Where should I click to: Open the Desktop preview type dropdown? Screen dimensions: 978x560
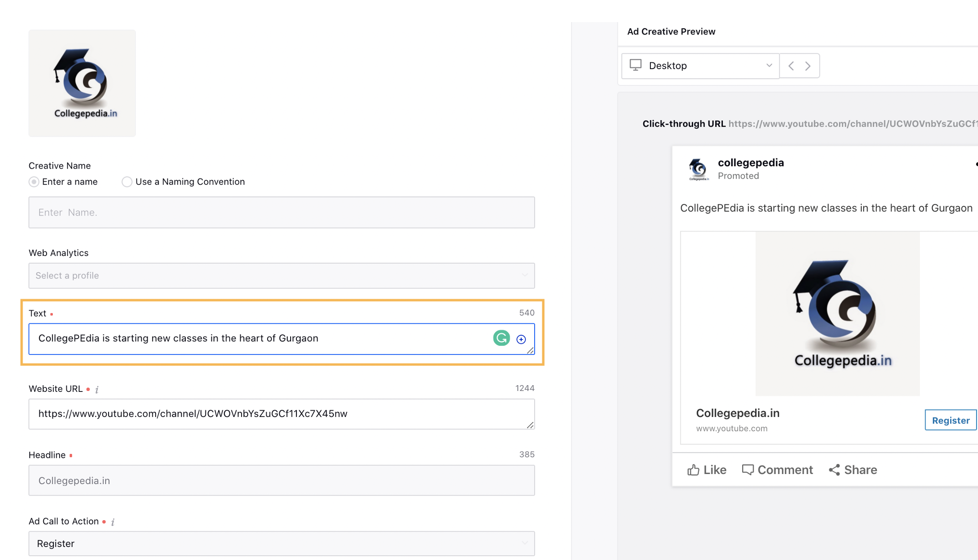click(x=700, y=66)
